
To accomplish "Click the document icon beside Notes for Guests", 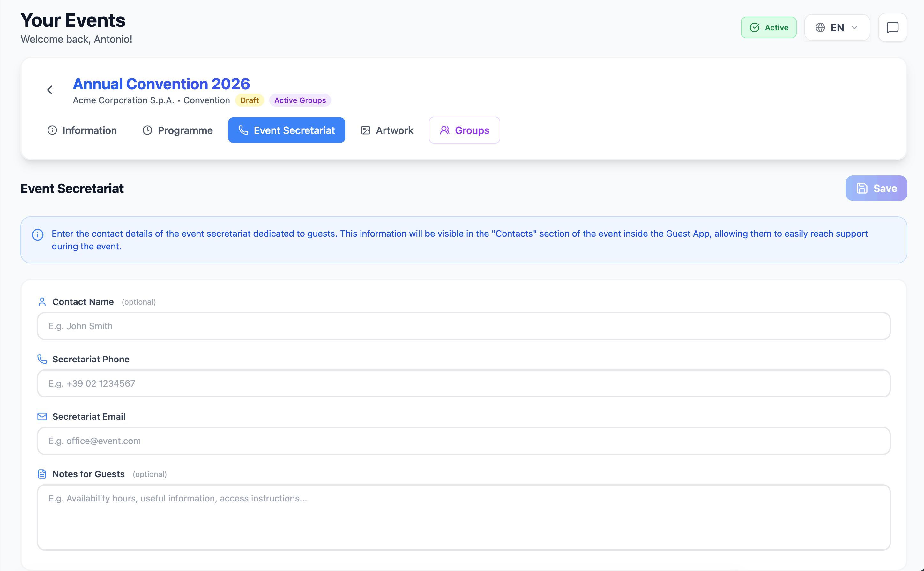I will point(42,474).
